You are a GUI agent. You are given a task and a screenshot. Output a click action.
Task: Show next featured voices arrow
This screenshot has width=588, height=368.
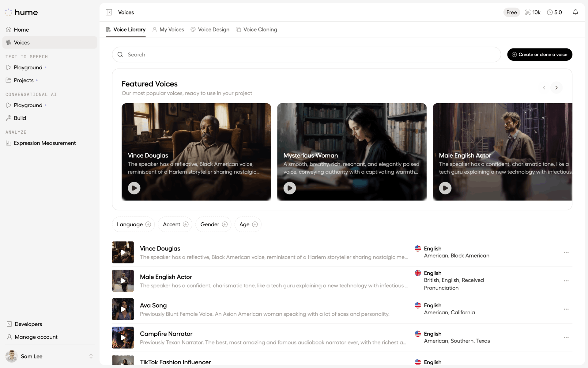(556, 88)
